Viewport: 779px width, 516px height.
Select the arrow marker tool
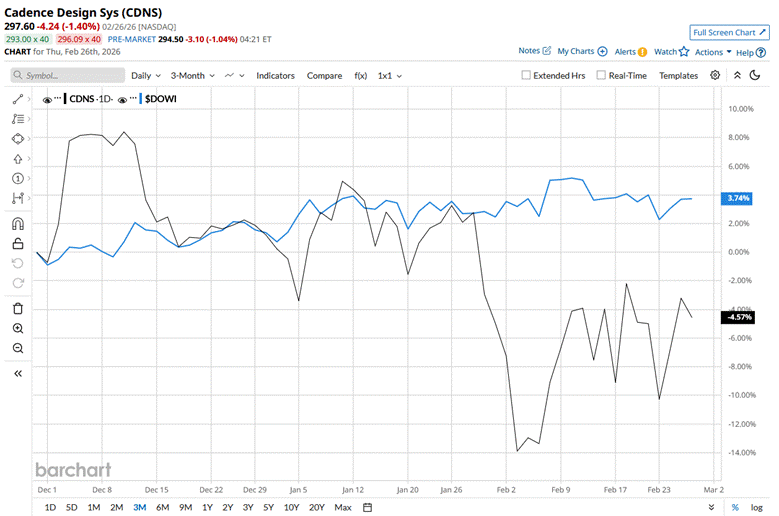[x=18, y=158]
